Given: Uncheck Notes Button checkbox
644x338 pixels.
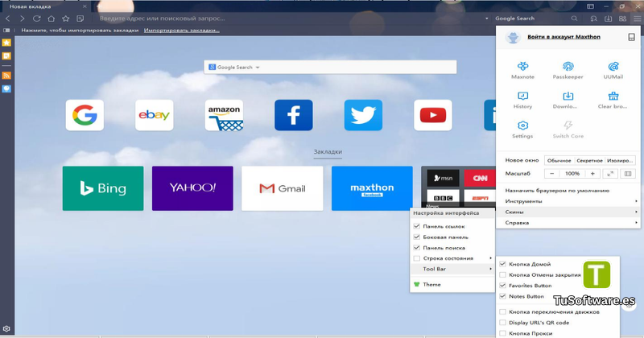Looking at the screenshot, I should [502, 296].
